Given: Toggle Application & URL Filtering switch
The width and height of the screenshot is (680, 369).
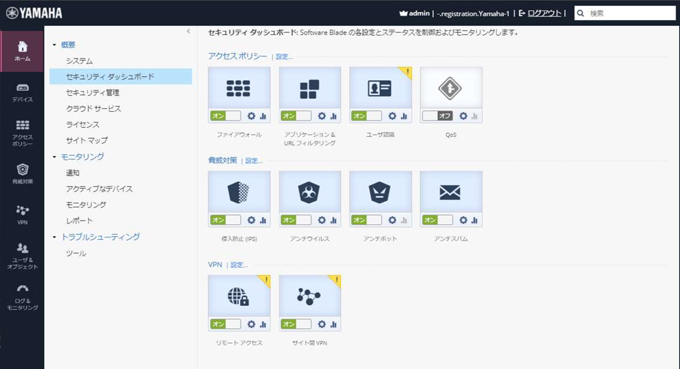Looking at the screenshot, I should (296, 116).
